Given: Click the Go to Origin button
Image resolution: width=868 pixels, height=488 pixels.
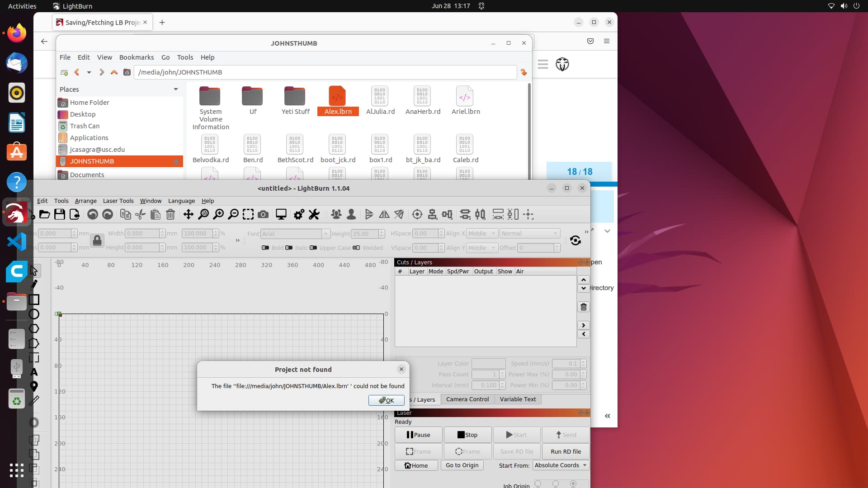Looking at the screenshot, I should [x=462, y=465].
